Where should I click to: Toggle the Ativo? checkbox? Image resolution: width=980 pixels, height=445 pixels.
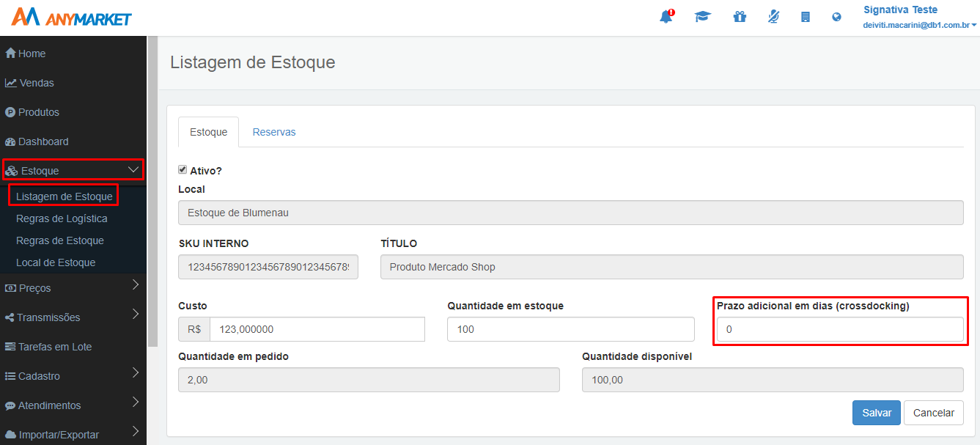[183, 169]
